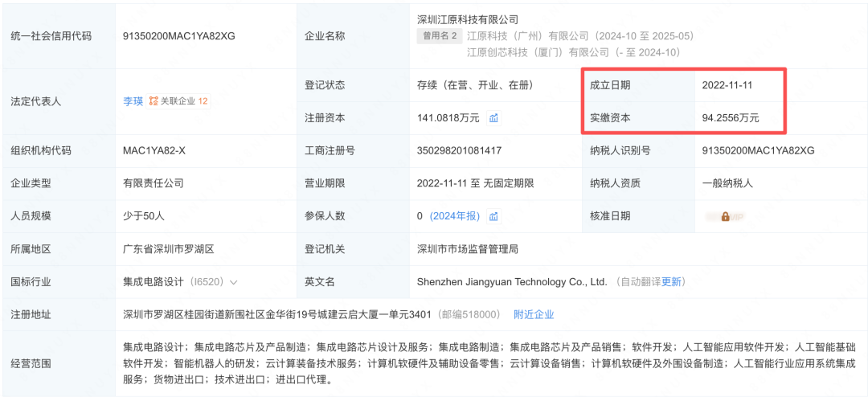
Task: Open the 关联企业 12 badge
Action: pyautogui.click(x=178, y=101)
